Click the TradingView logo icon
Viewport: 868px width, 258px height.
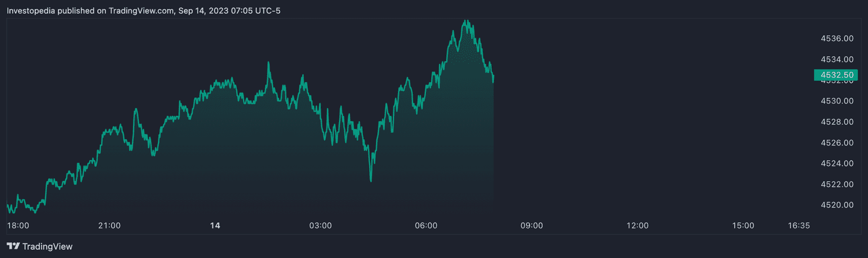13,246
